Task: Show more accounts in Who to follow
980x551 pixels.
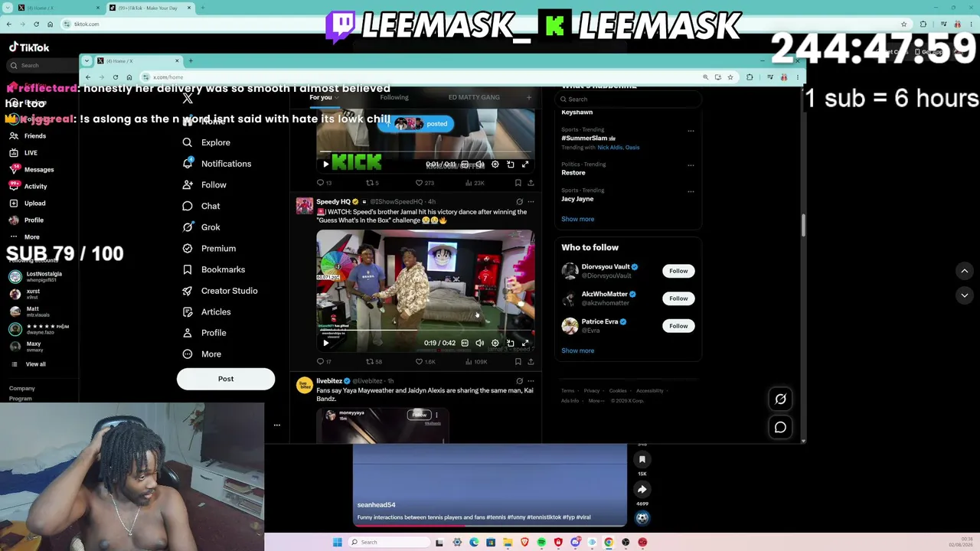Action: click(577, 350)
